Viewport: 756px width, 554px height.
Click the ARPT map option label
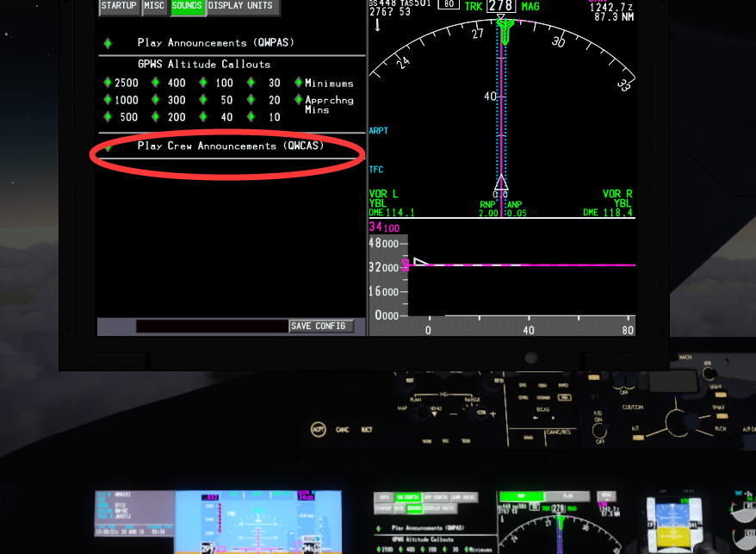(x=378, y=131)
